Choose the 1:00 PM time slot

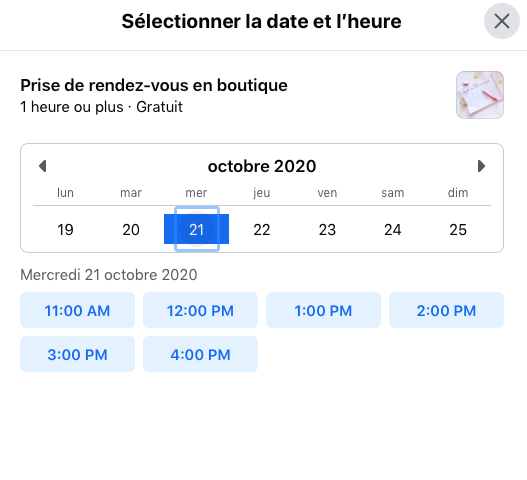pos(323,310)
